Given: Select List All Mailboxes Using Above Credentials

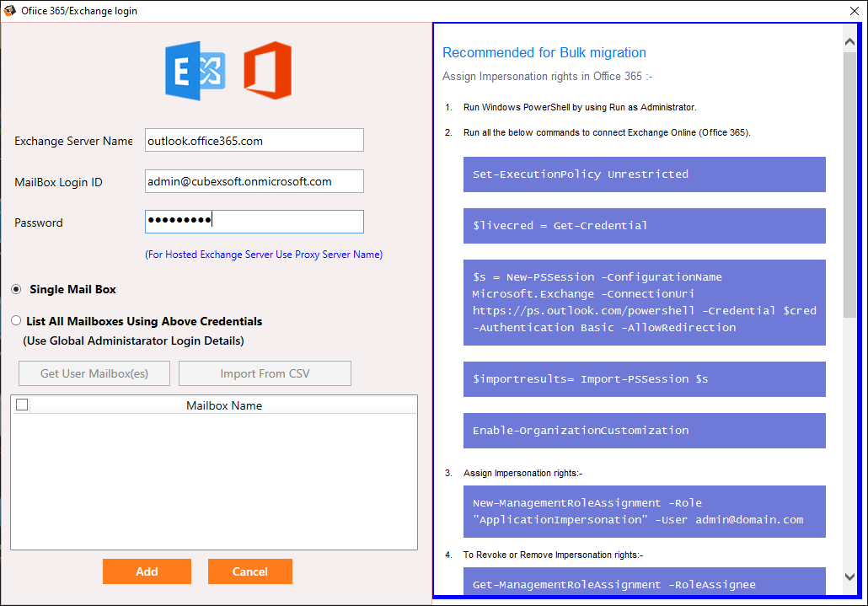Looking at the screenshot, I should 16,321.
